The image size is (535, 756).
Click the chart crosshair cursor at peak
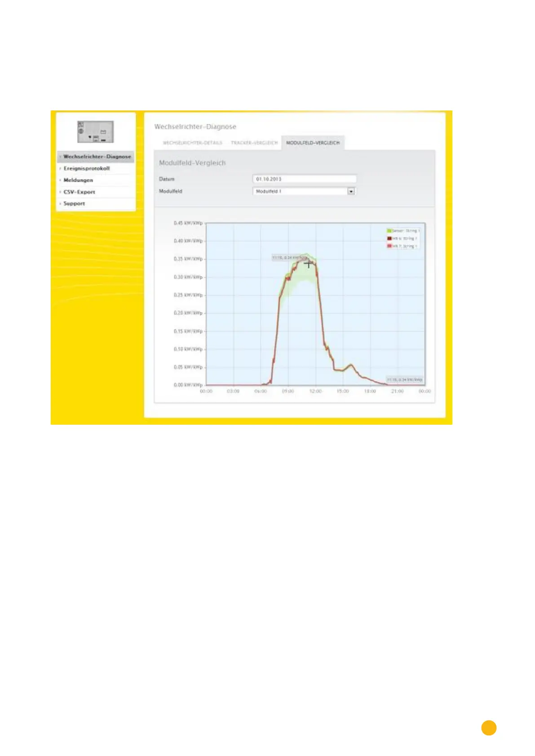pyautogui.click(x=308, y=264)
